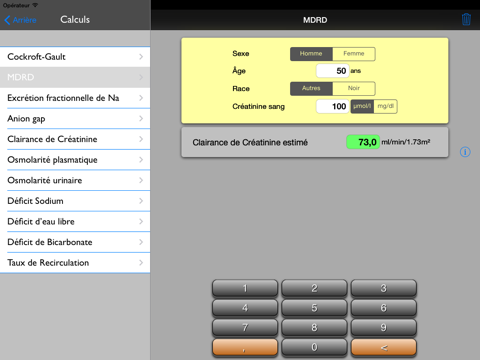The height and width of the screenshot is (360, 480).
Task: Tap keypad digit 3
Action: pos(384,288)
